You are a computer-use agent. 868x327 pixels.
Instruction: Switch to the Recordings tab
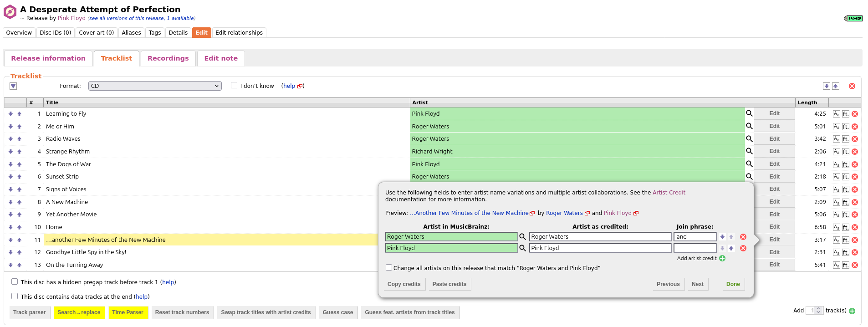click(x=168, y=58)
